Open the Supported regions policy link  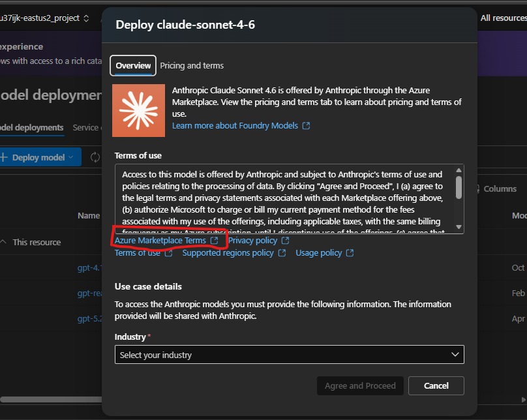[x=228, y=252]
